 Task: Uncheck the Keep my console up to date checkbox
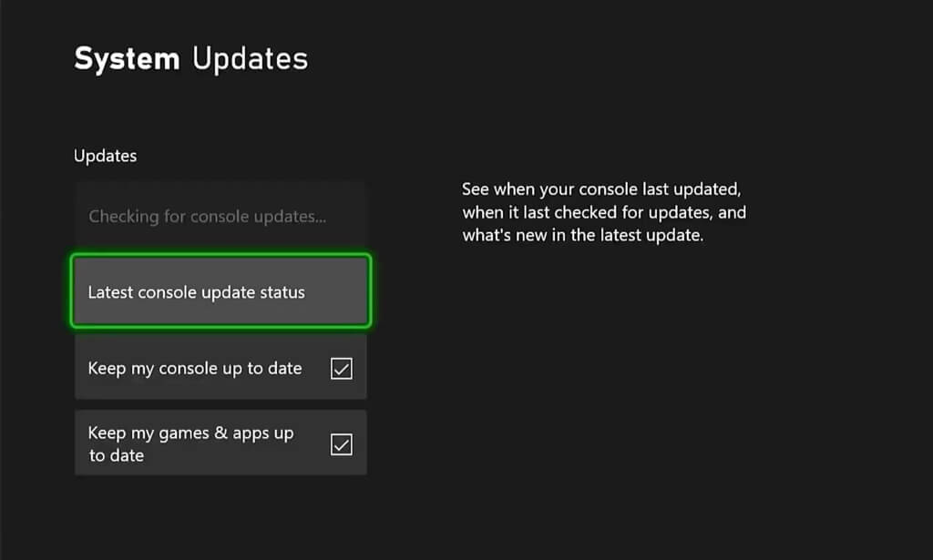coord(341,369)
